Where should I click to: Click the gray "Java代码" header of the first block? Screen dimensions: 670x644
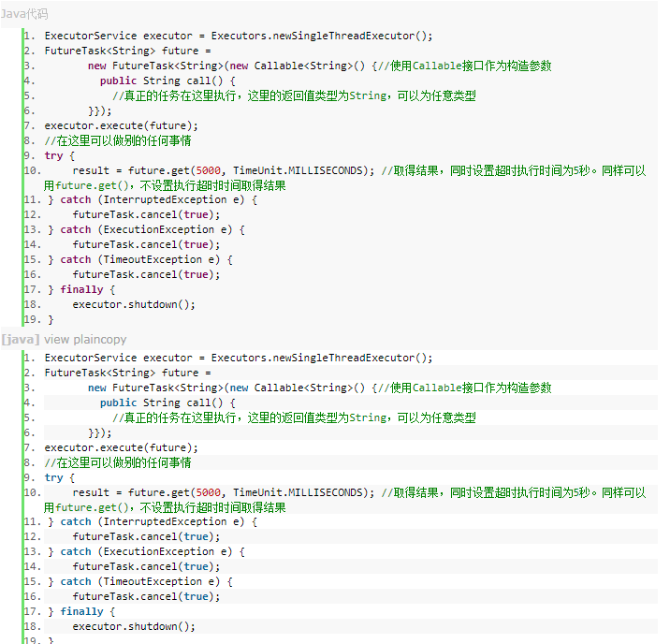24,14
